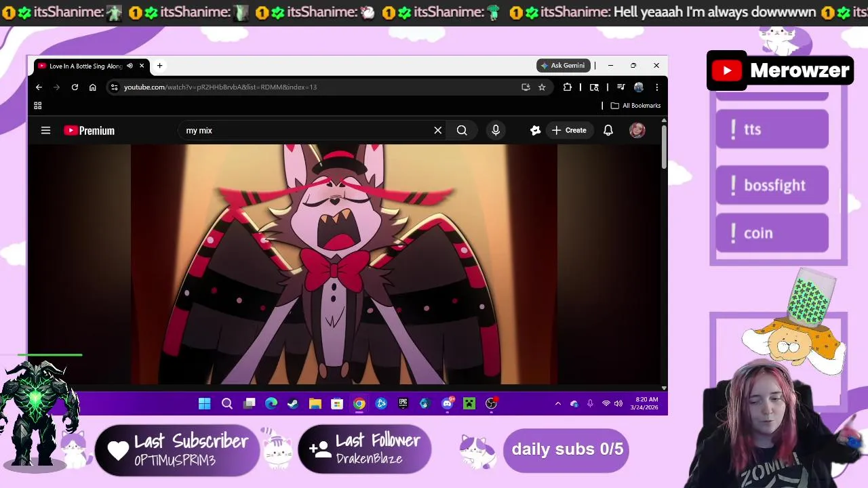The height and width of the screenshot is (488, 868).
Task: Open Windows Start menu
Action: tap(204, 404)
